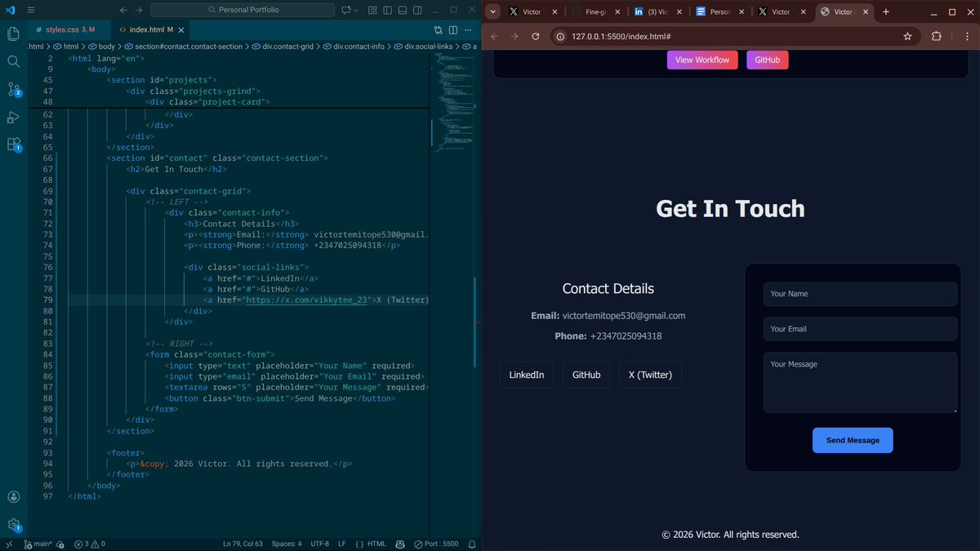Screen dimensions: 980x551
Task: Click the x.com/vikkytee_23 URL in code
Action: (x=309, y=300)
